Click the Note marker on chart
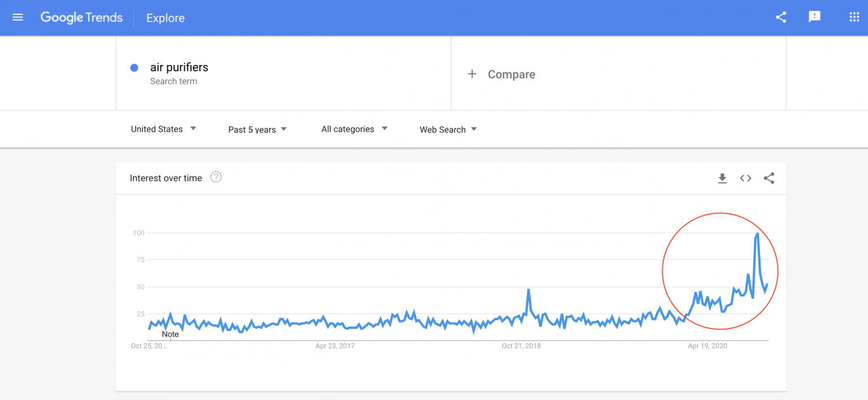868x400 pixels. [170, 334]
